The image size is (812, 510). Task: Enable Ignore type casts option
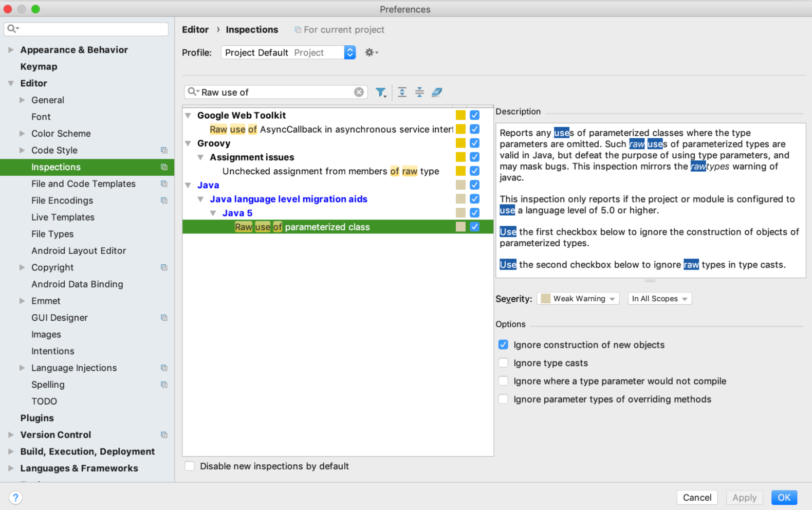click(503, 363)
